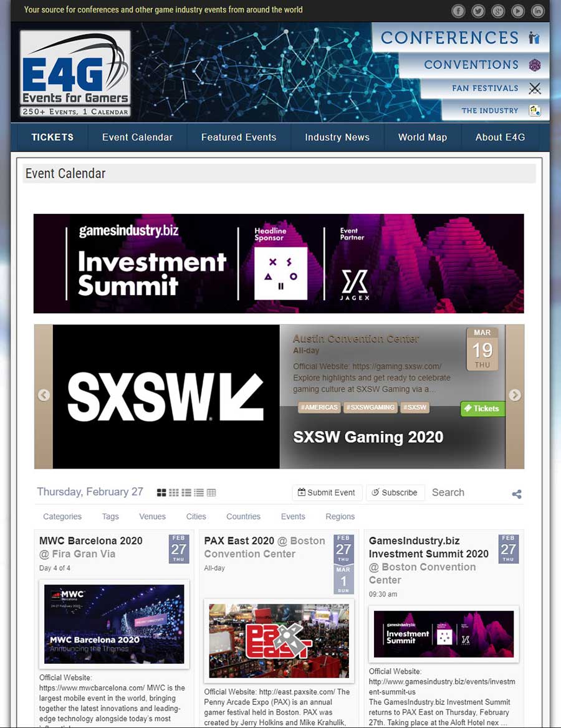Expand the Regions filter
Viewport: 561px width, 728px height.
[x=340, y=517]
